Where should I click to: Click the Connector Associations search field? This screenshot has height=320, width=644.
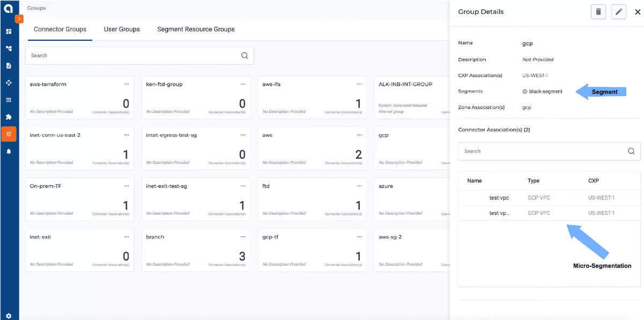[x=542, y=151]
